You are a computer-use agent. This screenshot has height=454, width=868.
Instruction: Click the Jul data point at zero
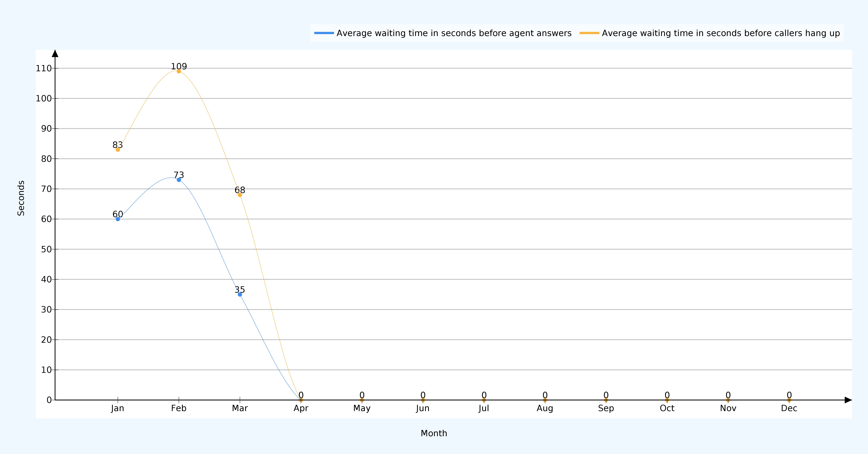484,400
